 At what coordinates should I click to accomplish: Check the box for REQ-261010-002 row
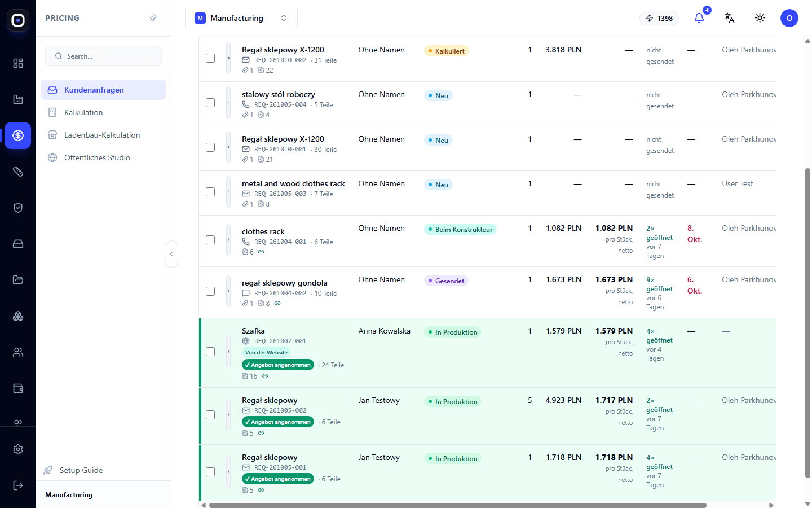210,58
